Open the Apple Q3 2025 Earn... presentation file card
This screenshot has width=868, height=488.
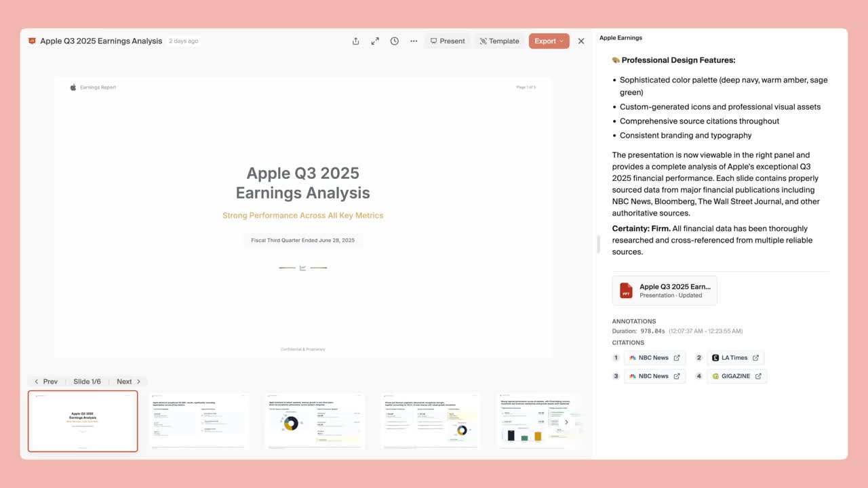(665, 290)
